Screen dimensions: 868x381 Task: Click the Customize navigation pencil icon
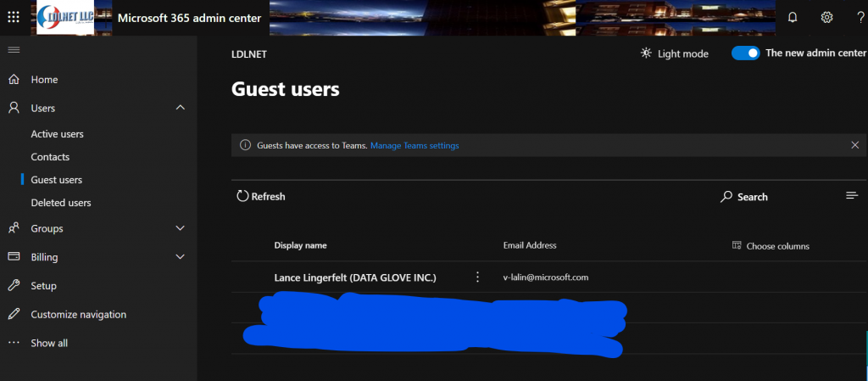tap(14, 314)
